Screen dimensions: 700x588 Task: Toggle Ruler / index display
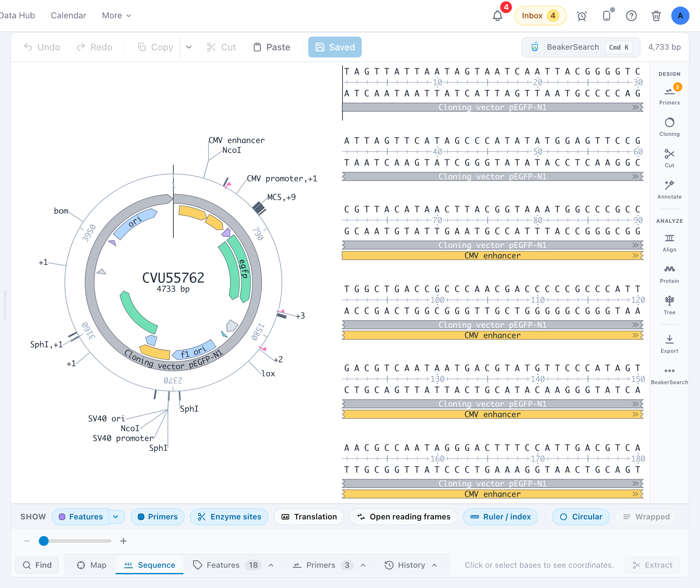click(500, 517)
